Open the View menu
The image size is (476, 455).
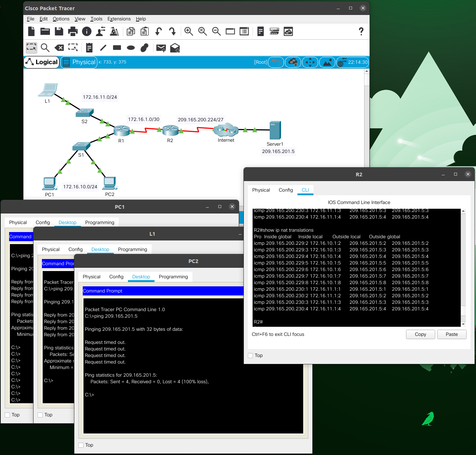pyautogui.click(x=80, y=19)
